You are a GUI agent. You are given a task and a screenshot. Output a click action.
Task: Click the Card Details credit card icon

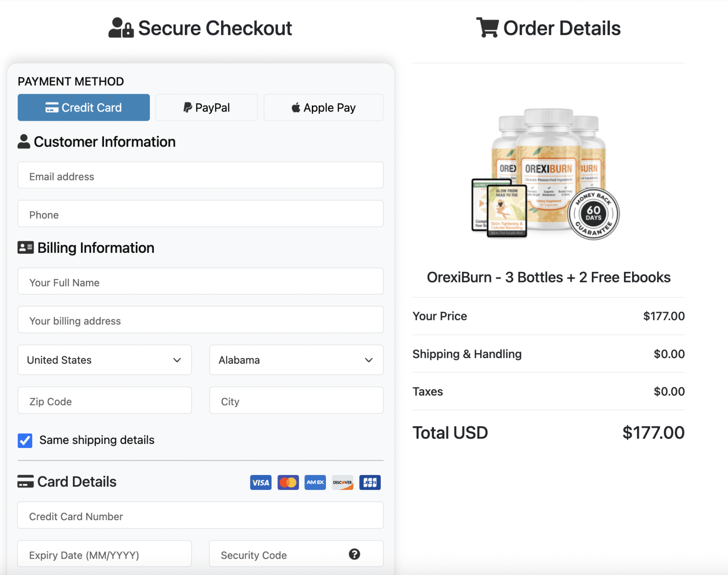[25, 482]
